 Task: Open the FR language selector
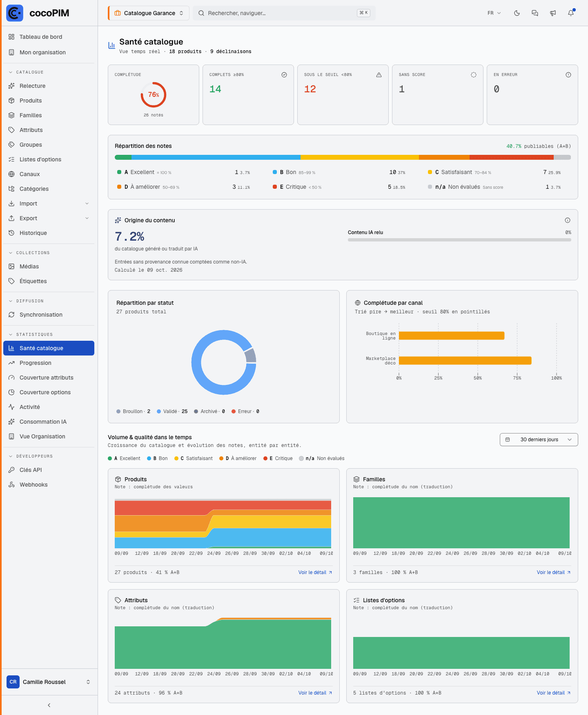click(494, 13)
